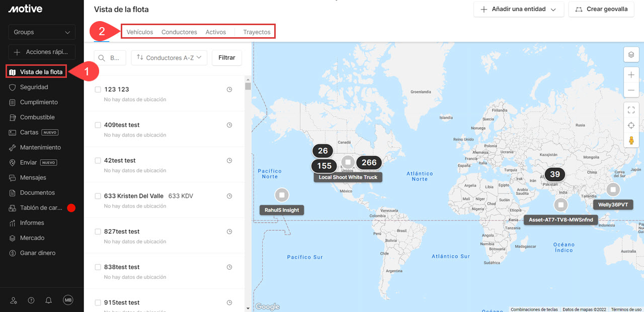644x312 pixels.
Task: Check the 827test test checkbox
Action: (x=98, y=232)
